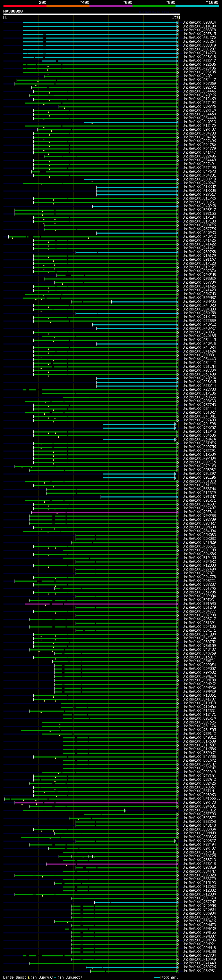Select the UniRef100_A4QPI3 label
Image resolution: width=222 pixels, height=980 pixels.
coord(199,122)
